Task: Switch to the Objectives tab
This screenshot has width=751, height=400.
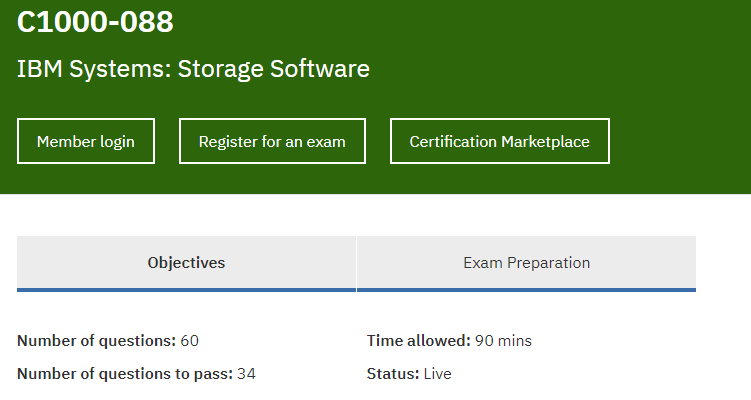Action: (x=186, y=263)
